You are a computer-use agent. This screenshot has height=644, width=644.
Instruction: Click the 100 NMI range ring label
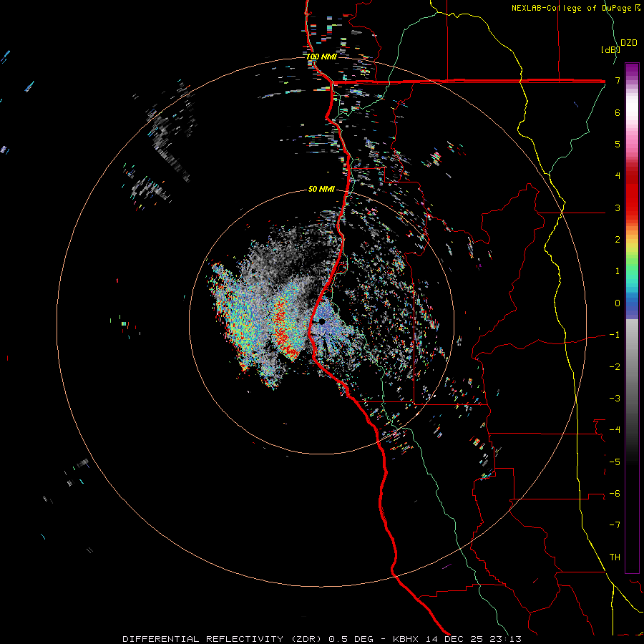coord(321,57)
